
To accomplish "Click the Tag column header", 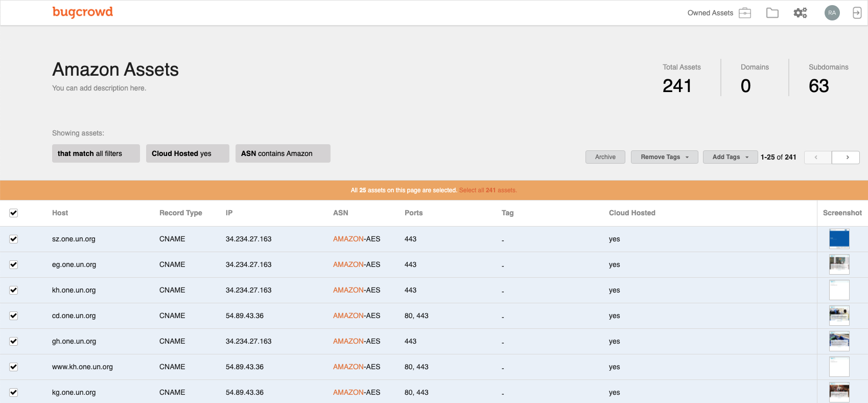I will 507,213.
